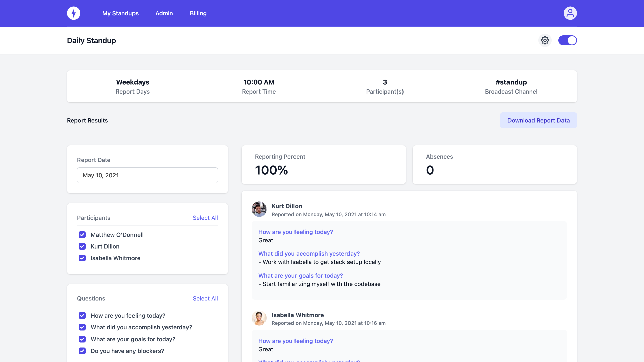Screen dimensions: 644x362
Task: Click Select All next to Participants
Action: pyautogui.click(x=205, y=218)
